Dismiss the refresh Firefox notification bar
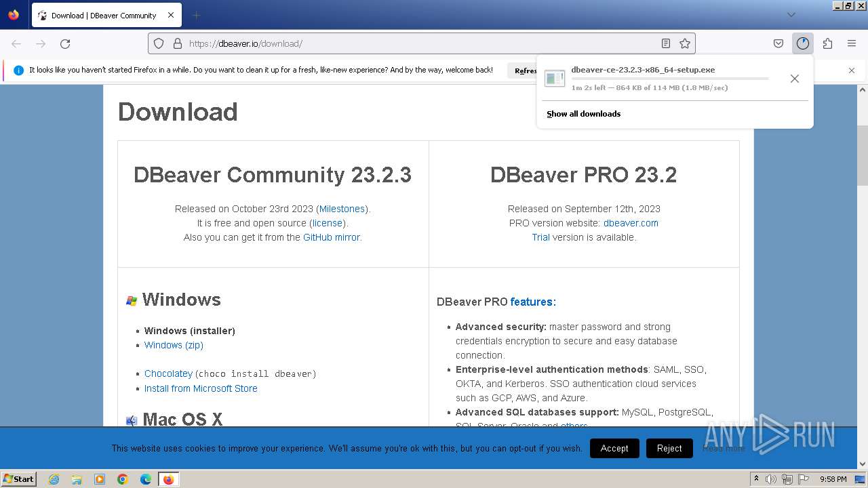Image resolution: width=868 pixels, height=488 pixels. tap(852, 70)
